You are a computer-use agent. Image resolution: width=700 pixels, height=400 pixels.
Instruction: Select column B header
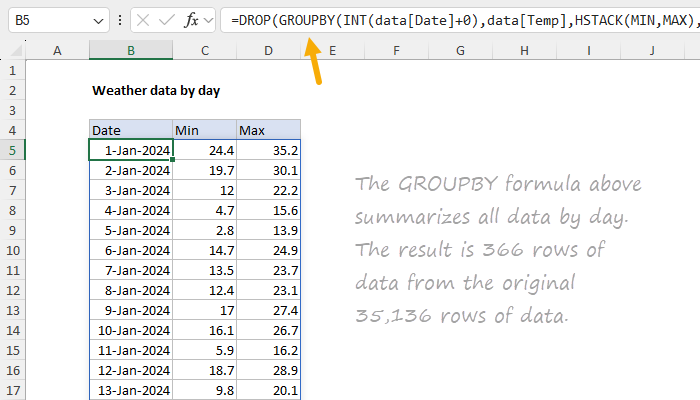[131, 50]
